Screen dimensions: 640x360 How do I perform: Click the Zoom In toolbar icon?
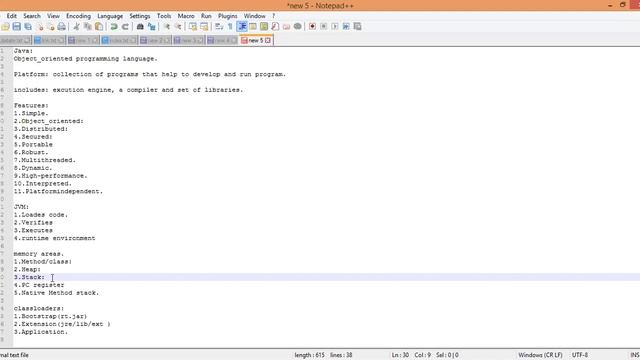167,27
